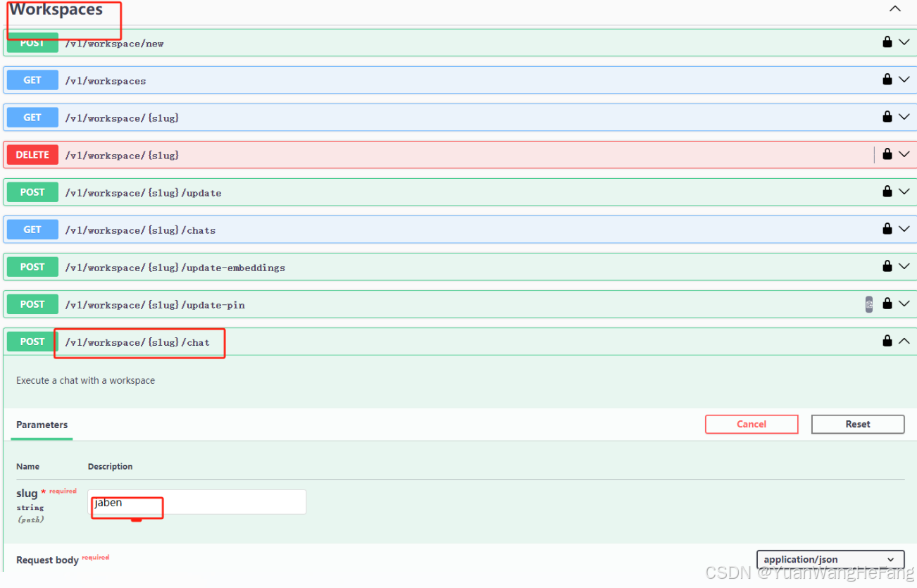
Task: Click the /v1/workspace/{slug}/update-pin path text
Action: pos(155,305)
